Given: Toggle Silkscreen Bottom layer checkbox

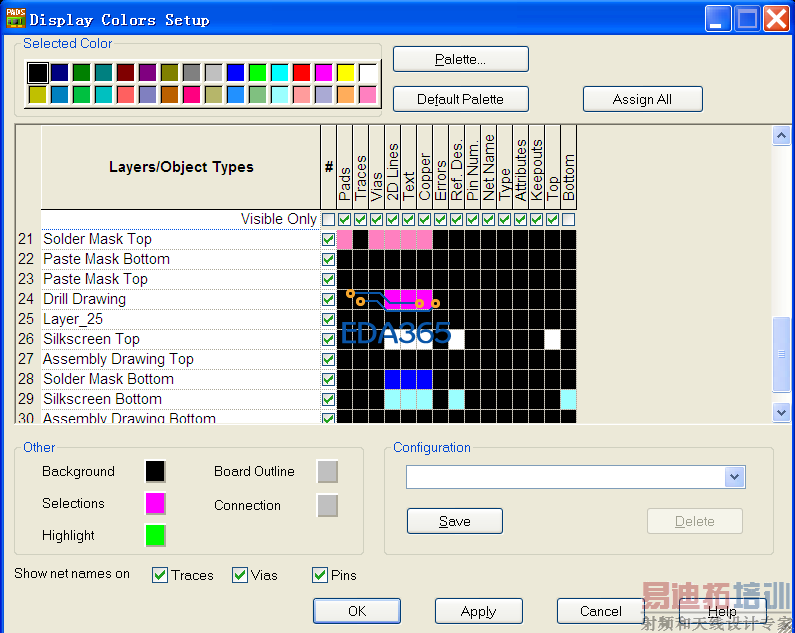Looking at the screenshot, I should click(x=329, y=399).
